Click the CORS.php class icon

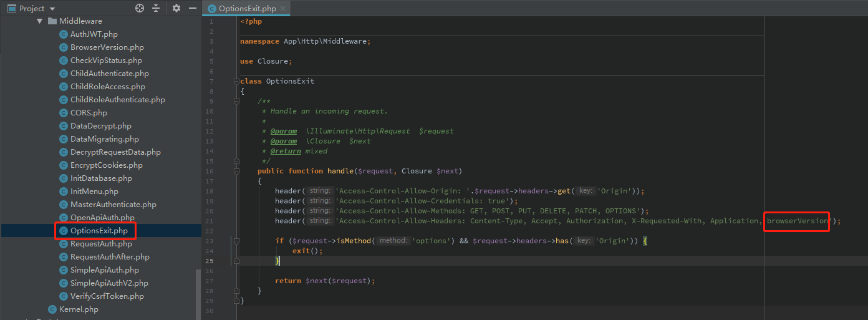point(63,113)
